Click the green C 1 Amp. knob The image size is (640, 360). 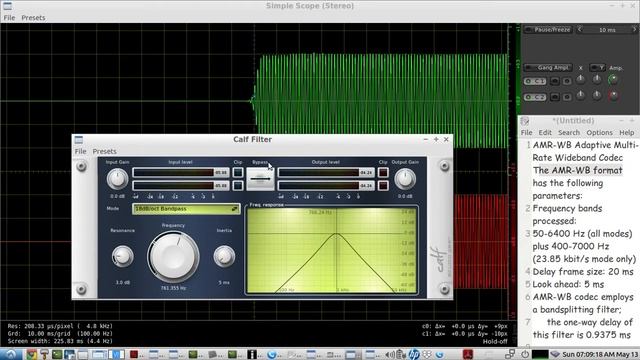click(x=613, y=80)
